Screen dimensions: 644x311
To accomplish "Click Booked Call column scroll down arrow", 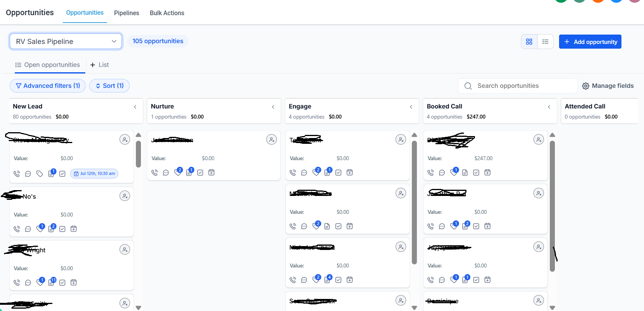I will [552, 308].
